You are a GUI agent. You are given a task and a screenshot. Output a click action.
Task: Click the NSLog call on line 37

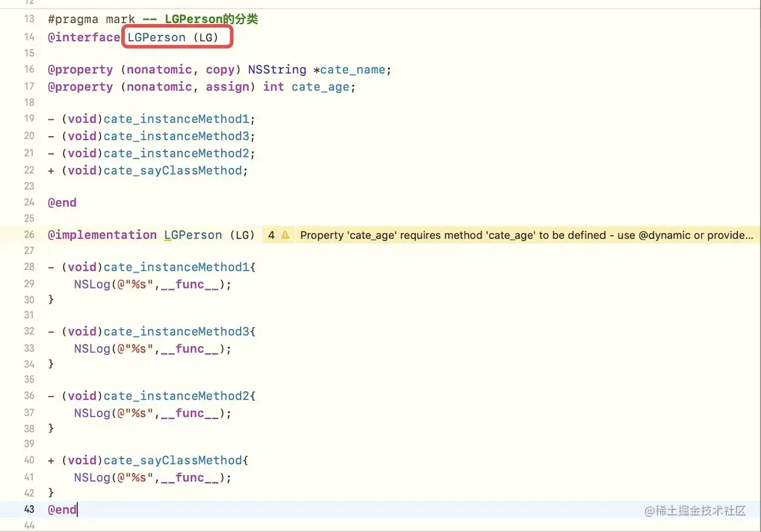pos(153,413)
